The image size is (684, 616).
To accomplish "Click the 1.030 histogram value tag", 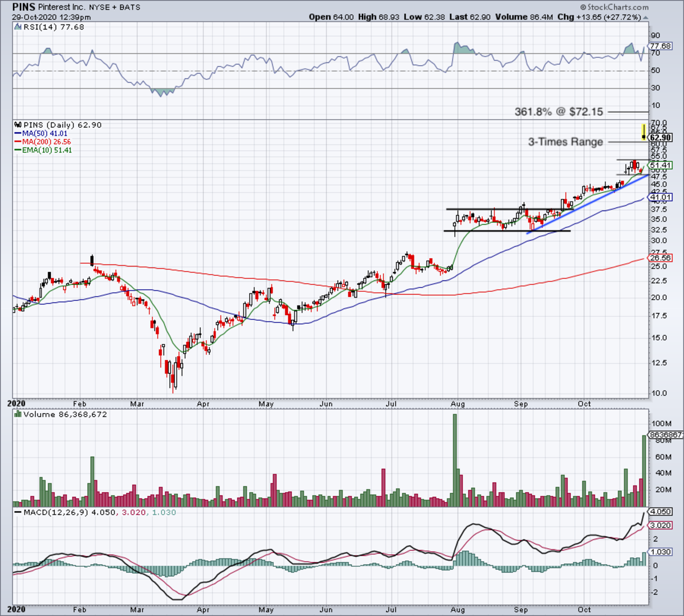I will 661,552.
